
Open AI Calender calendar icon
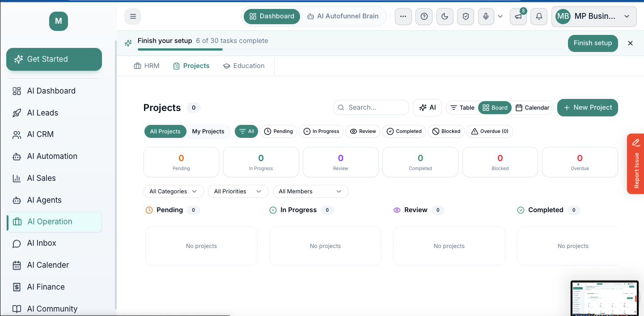pos(54,265)
